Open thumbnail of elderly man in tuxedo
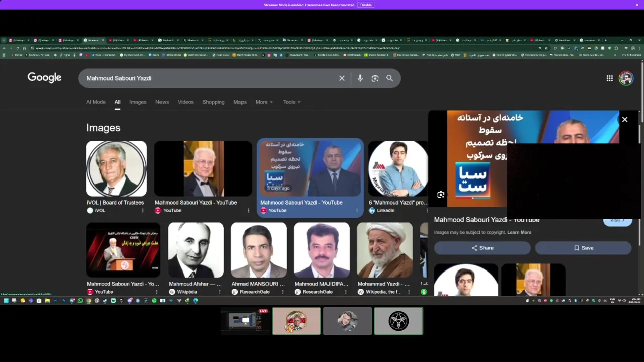This screenshot has height=362, width=644. pos(203,168)
